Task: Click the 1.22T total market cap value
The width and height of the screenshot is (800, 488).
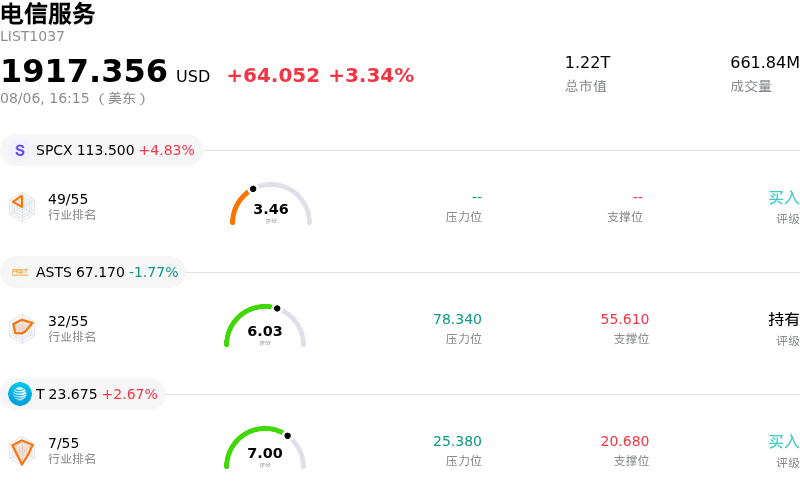Action: point(587,62)
